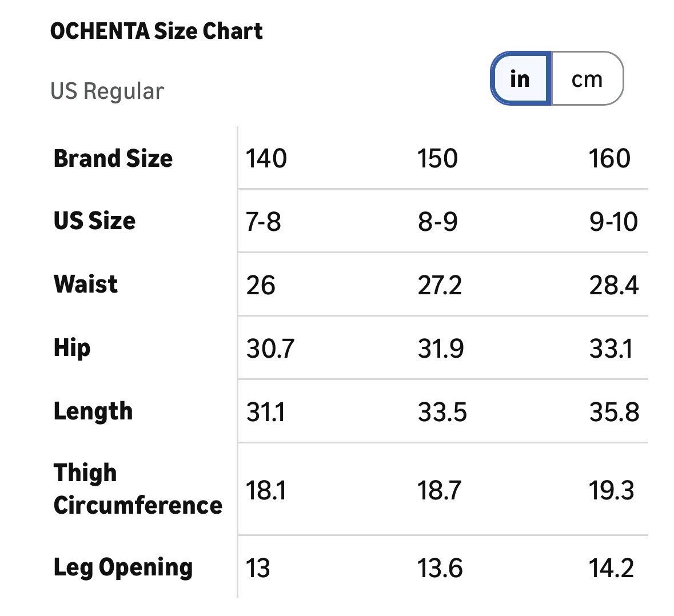This screenshot has width=674, height=616.
Task: Click the Length row label
Action: [x=93, y=411]
